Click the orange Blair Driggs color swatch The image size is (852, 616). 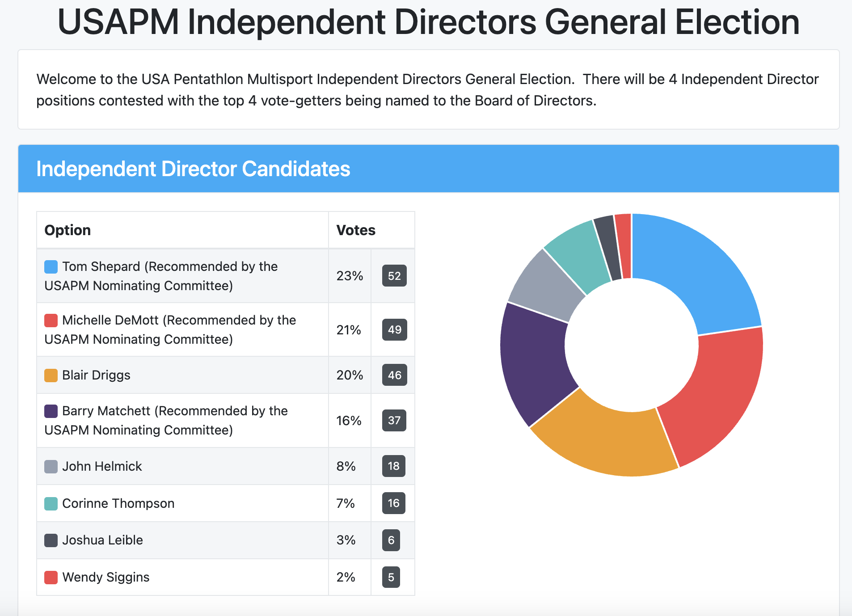50,375
